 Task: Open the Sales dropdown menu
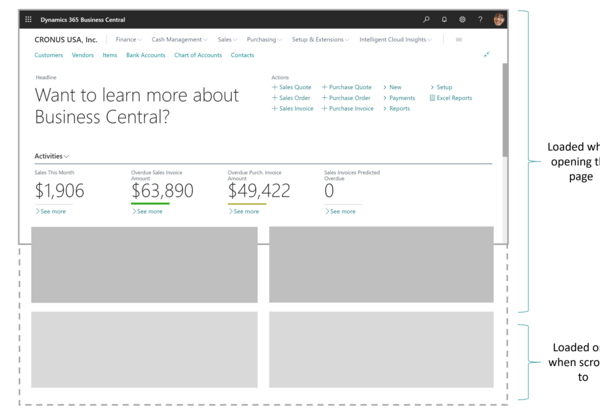coord(227,39)
